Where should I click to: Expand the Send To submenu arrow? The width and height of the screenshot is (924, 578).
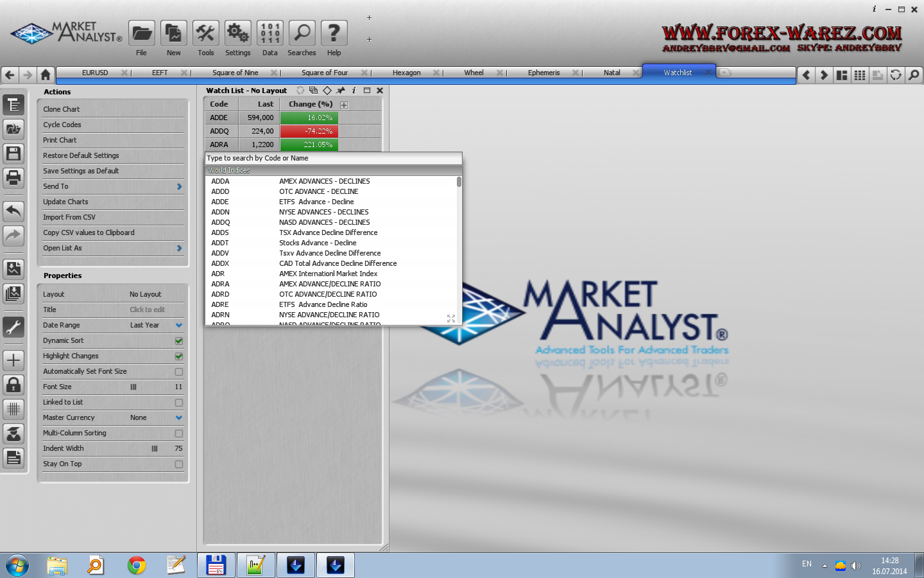pyautogui.click(x=179, y=186)
